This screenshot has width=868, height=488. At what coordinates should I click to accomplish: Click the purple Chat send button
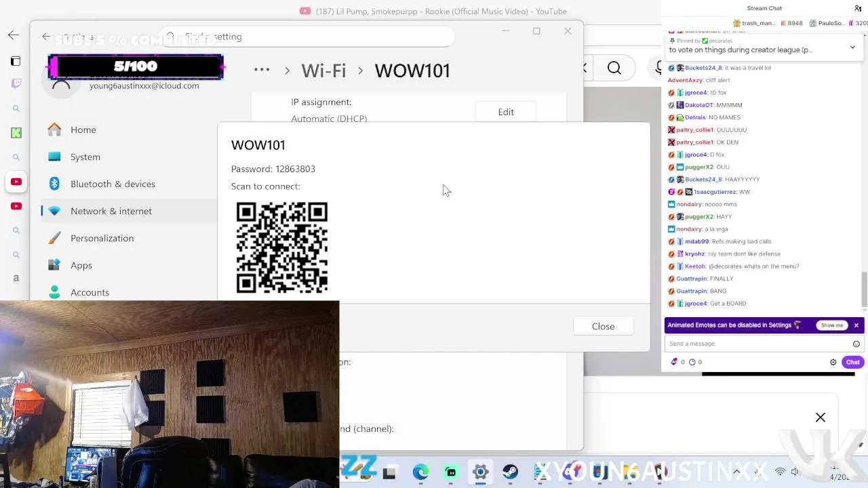coord(852,362)
